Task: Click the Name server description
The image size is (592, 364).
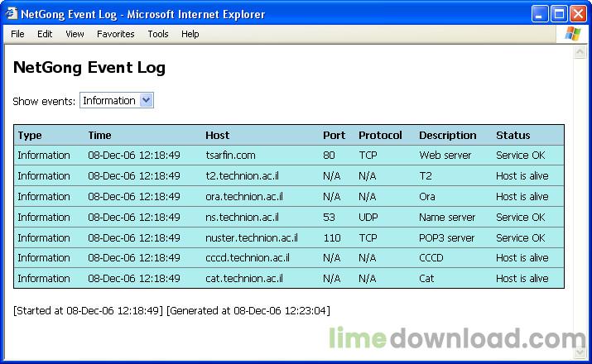Action: (x=447, y=218)
